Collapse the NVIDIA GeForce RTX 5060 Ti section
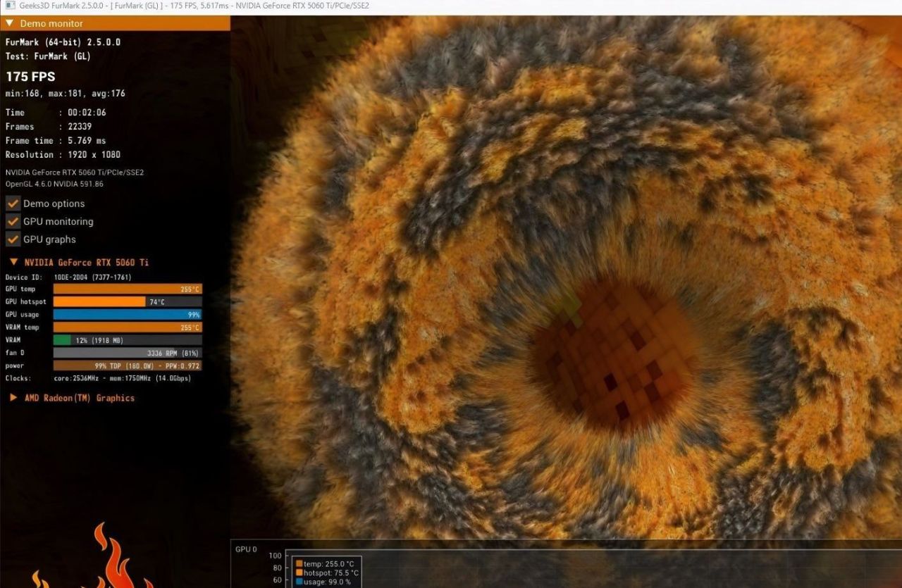The image size is (902, 588). [x=13, y=263]
